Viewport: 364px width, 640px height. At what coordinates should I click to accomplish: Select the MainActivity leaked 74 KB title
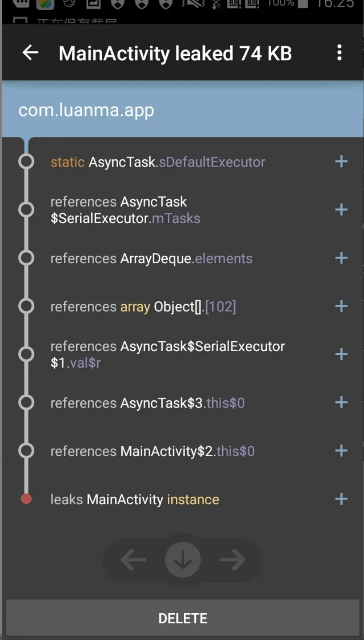tap(175, 54)
